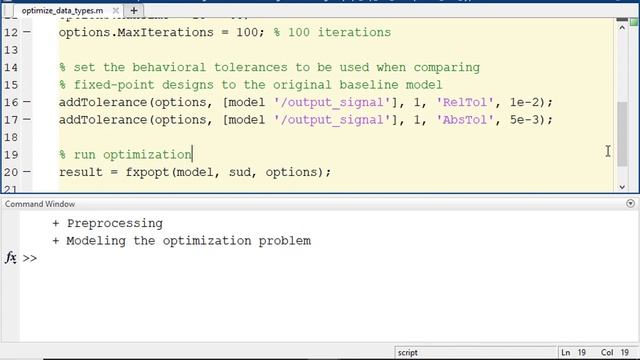Click line number 14 in gutter

tap(11, 67)
